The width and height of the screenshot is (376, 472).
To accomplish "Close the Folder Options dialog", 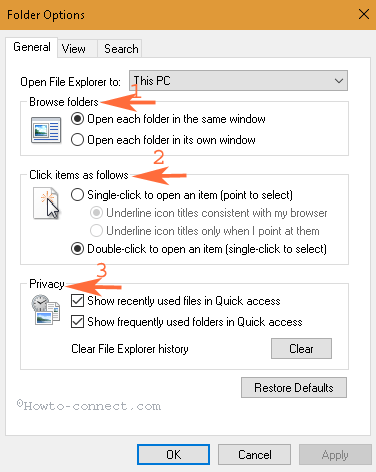I will (x=364, y=14).
